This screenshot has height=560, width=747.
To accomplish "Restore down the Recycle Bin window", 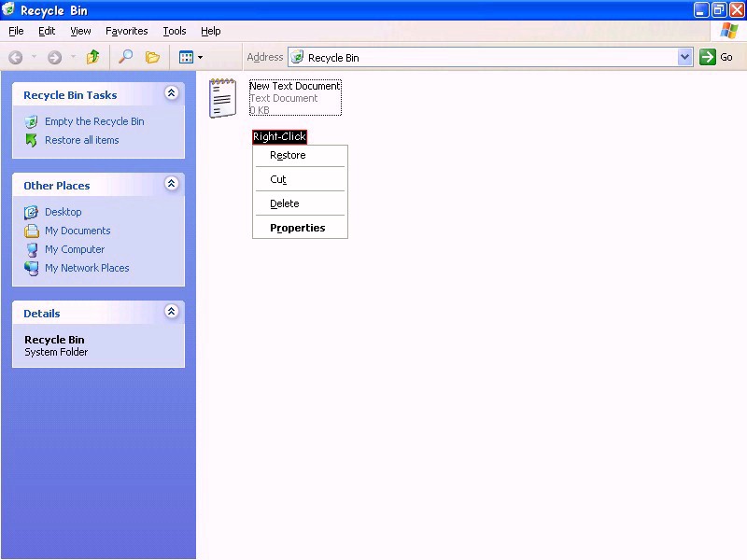I will [x=718, y=9].
